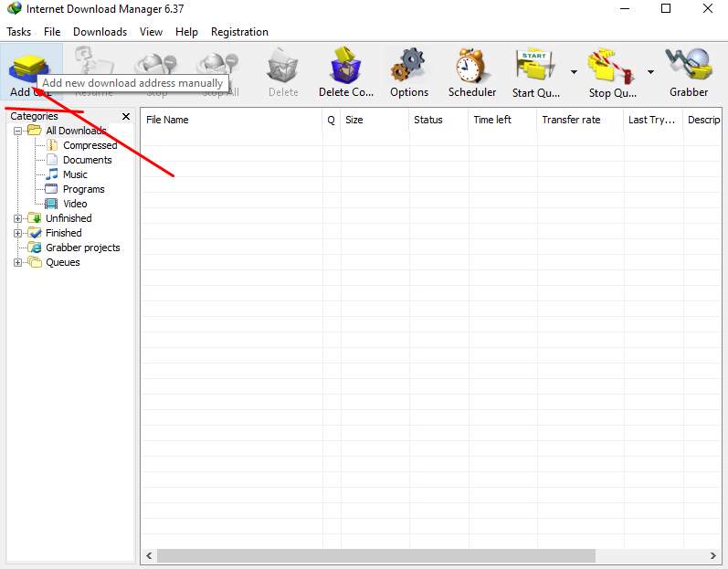Select the Compressed category

click(x=90, y=145)
